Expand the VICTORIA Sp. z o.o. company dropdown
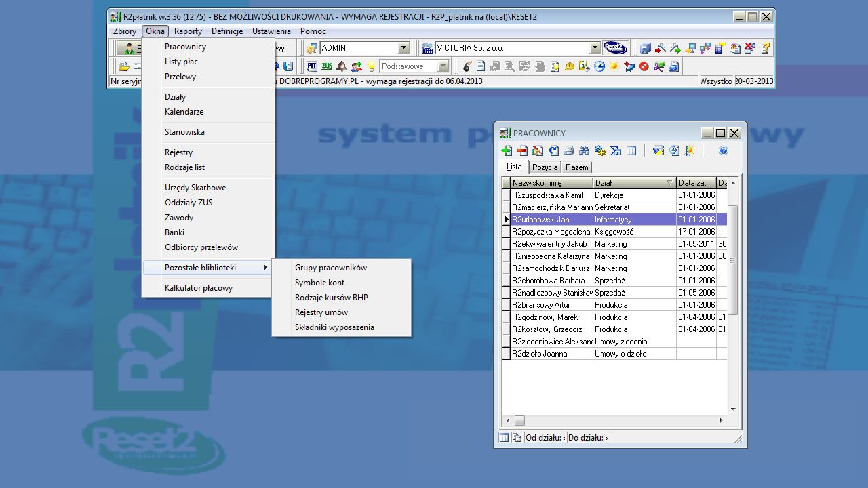 pyautogui.click(x=595, y=48)
